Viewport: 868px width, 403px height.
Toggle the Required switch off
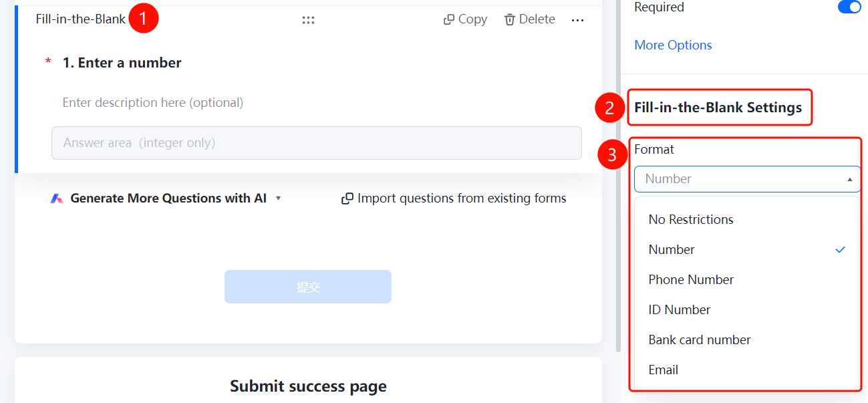point(849,7)
